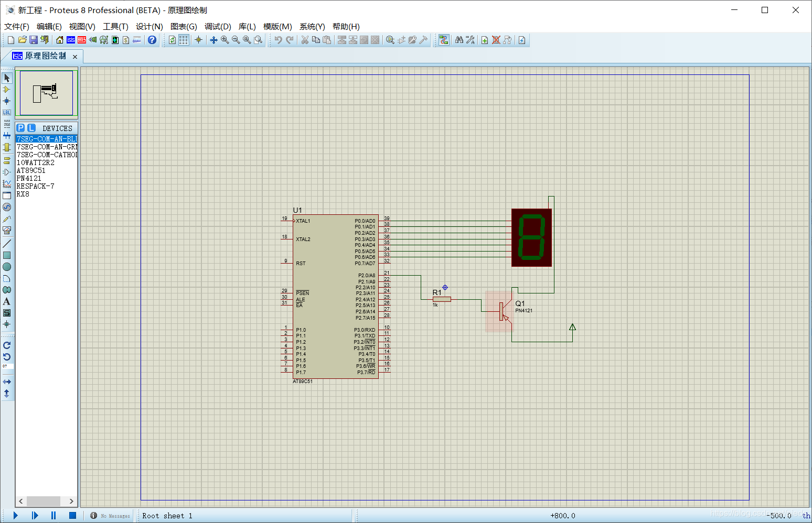The image size is (812, 523).
Task: Click the overview thumbnail of the schematic
Action: coord(46,93)
